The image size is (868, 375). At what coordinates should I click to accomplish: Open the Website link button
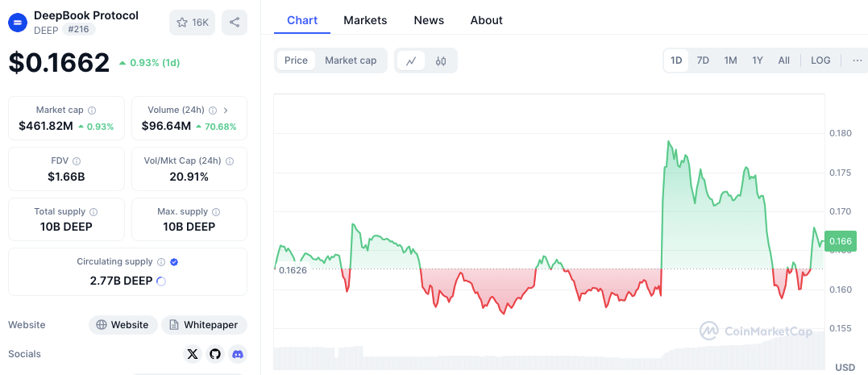pyautogui.click(x=123, y=325)
